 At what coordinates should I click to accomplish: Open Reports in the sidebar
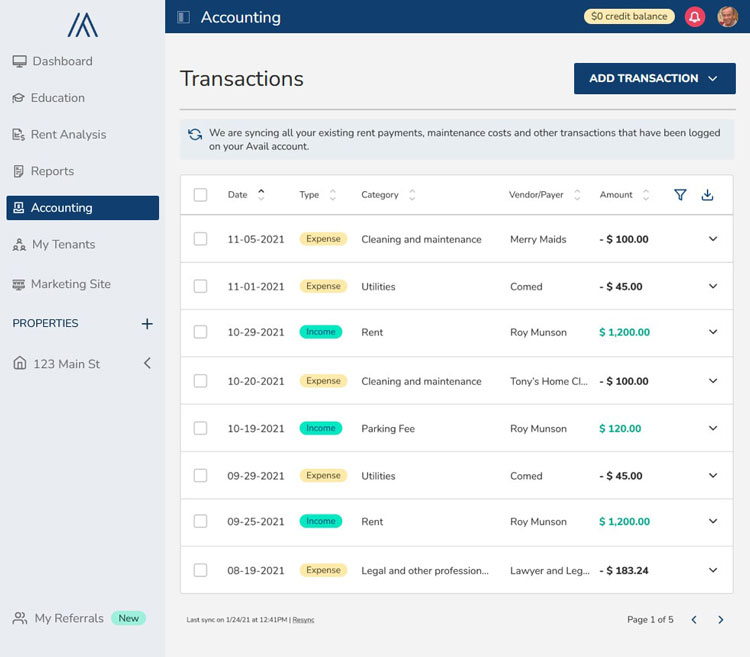click(x=43, y=171)
